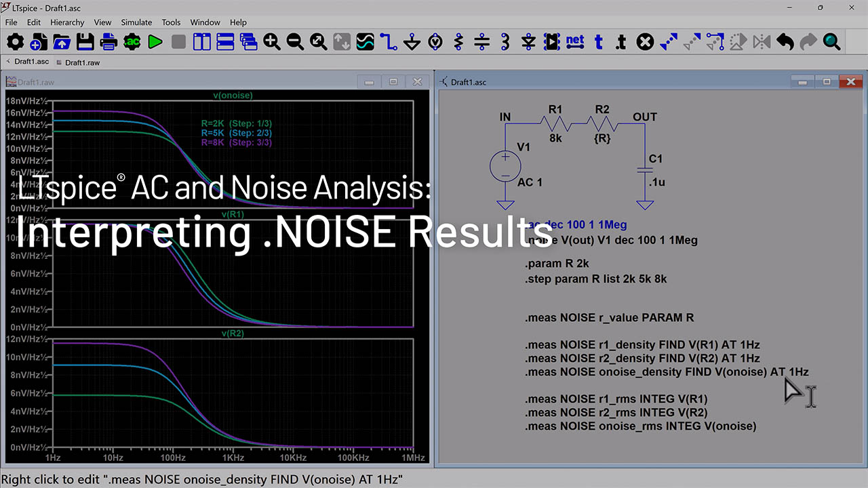Click the v(R2) trace label
Image resolution: width=868 pixels, height=488 pixels.
(233, 333)
